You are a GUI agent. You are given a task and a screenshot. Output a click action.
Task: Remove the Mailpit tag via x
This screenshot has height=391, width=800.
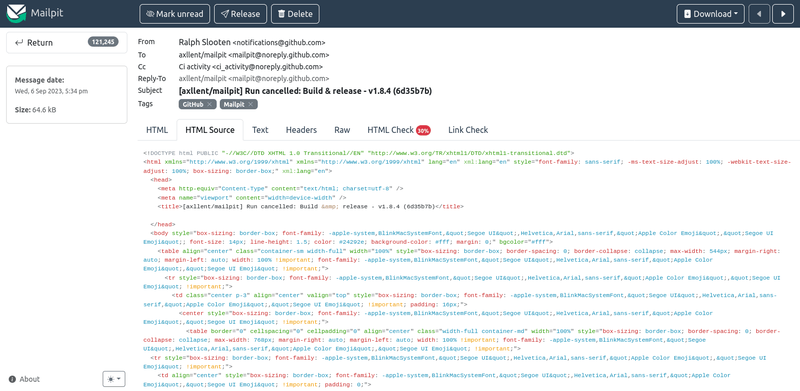tap(251, 104)
